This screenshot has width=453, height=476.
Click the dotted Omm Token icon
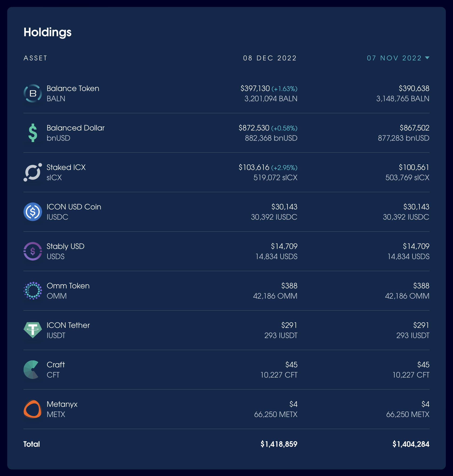tap(33, 291)
